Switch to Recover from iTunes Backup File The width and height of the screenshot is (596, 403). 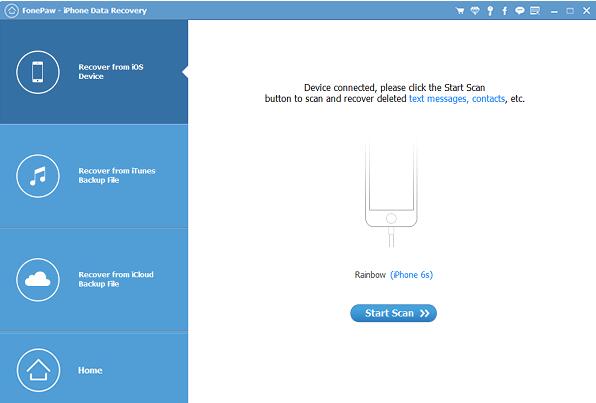point(94,176)
